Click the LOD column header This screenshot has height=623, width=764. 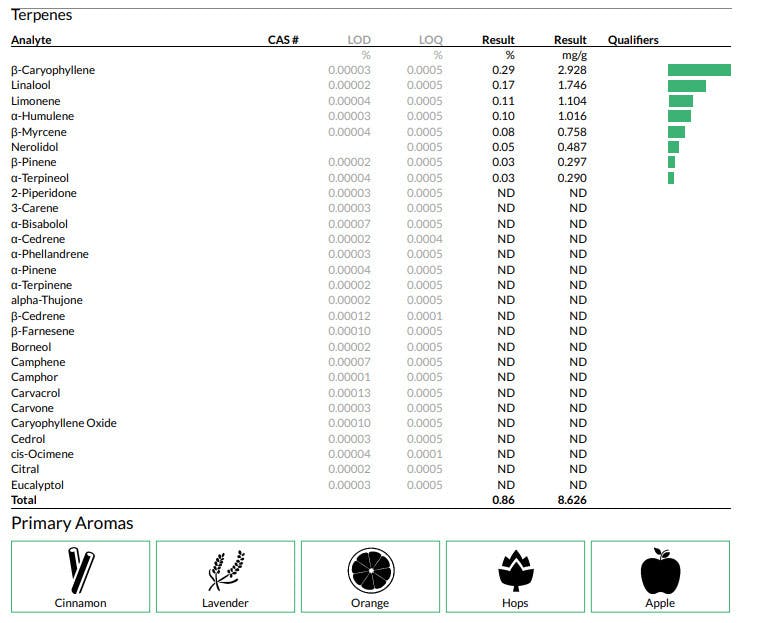[358, 40]
